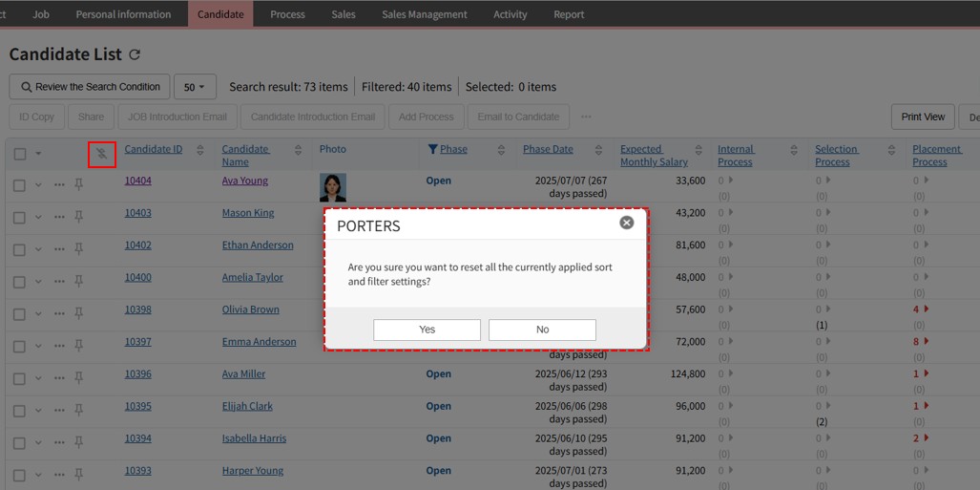Screen dimensions: 980x490
Task: Click sort arrows on Expected Monthly Salary column
Action: [x=699, y=150]
